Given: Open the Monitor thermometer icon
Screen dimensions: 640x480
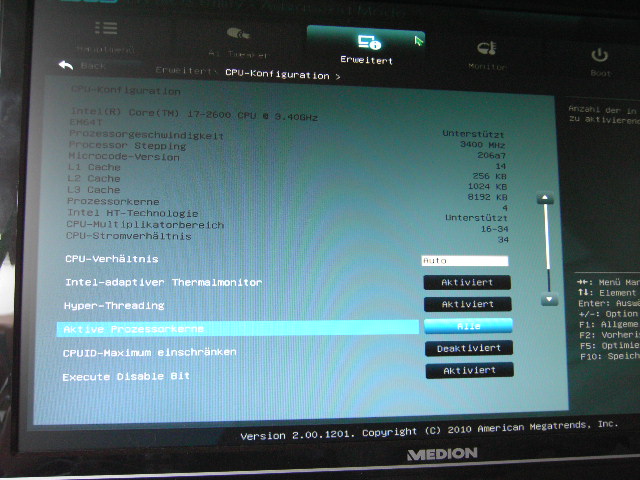Looking at the screenshot, I should [487, 48].
